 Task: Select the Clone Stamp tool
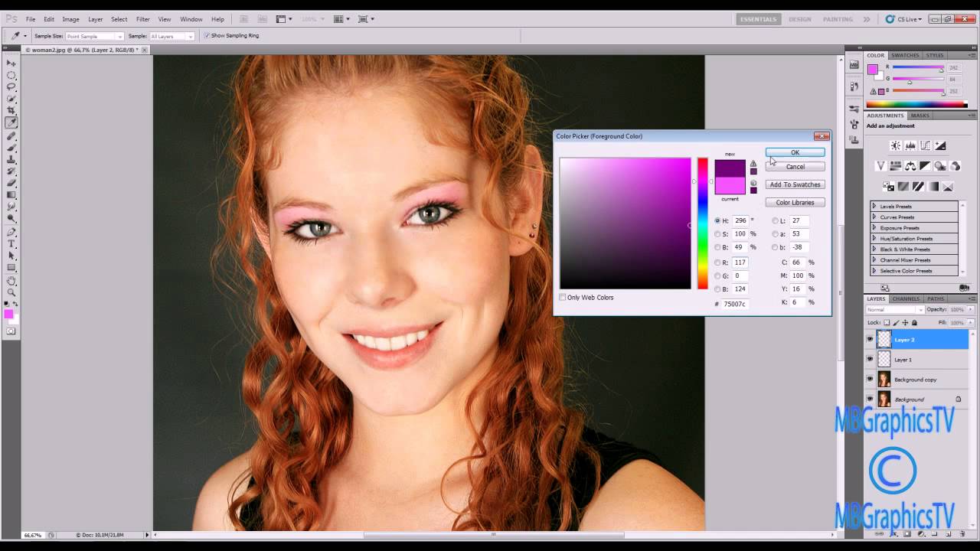11,159
